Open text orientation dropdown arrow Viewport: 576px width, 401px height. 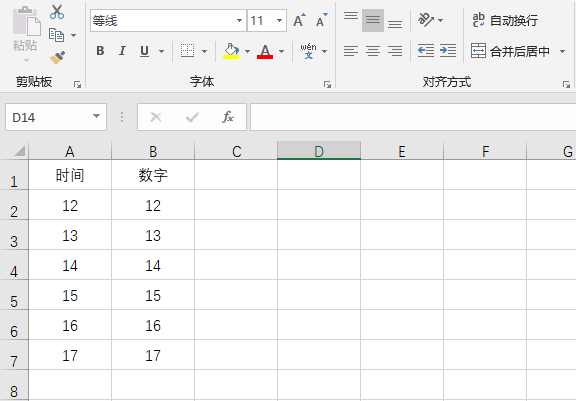tap(440, 20)
